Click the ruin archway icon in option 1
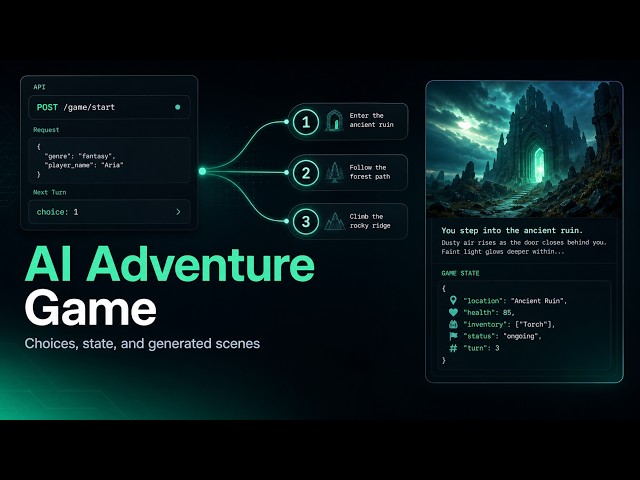640x480 pixels. (334, 121)
